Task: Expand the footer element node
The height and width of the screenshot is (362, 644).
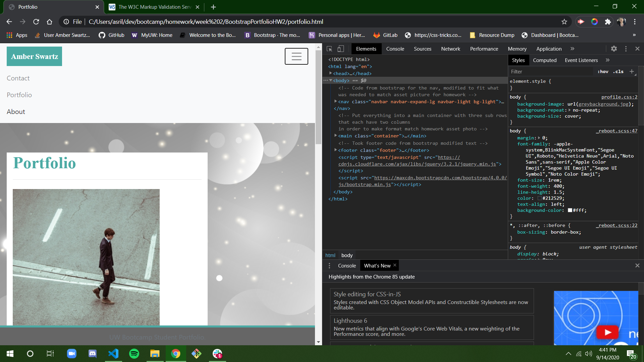Action: 335,150
